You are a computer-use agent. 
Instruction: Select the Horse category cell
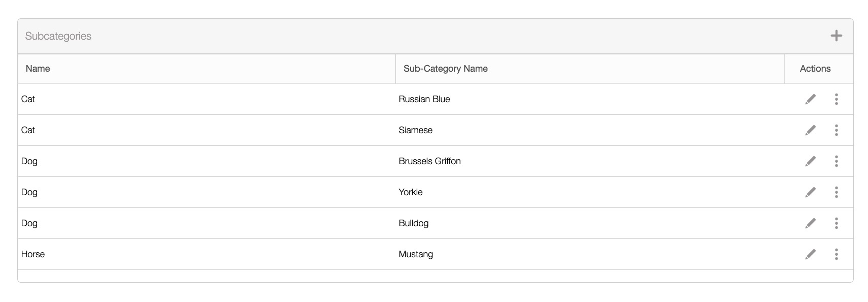click(33, 254)
